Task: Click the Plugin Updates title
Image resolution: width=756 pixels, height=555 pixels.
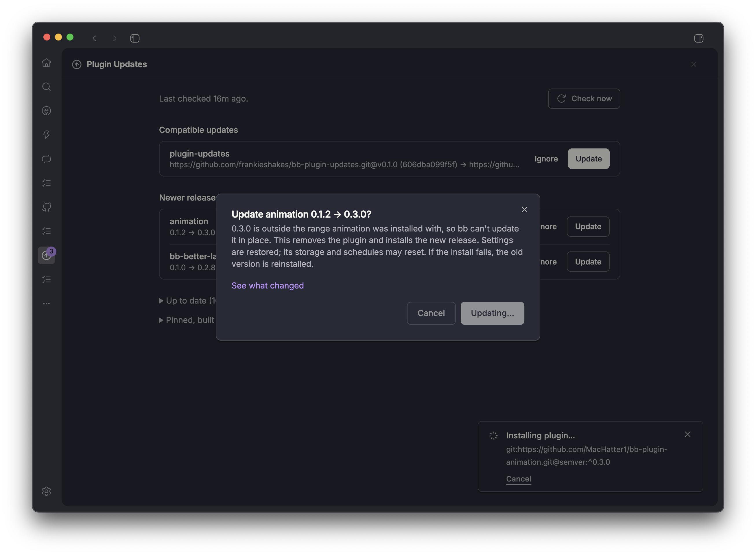Action: (x=117, y=64)
